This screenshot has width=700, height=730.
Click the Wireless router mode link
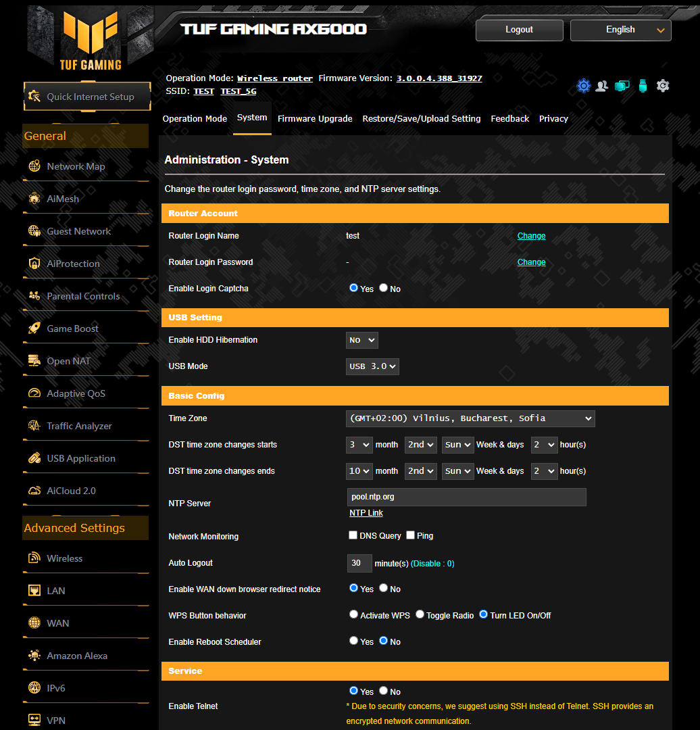coord(274,78)
